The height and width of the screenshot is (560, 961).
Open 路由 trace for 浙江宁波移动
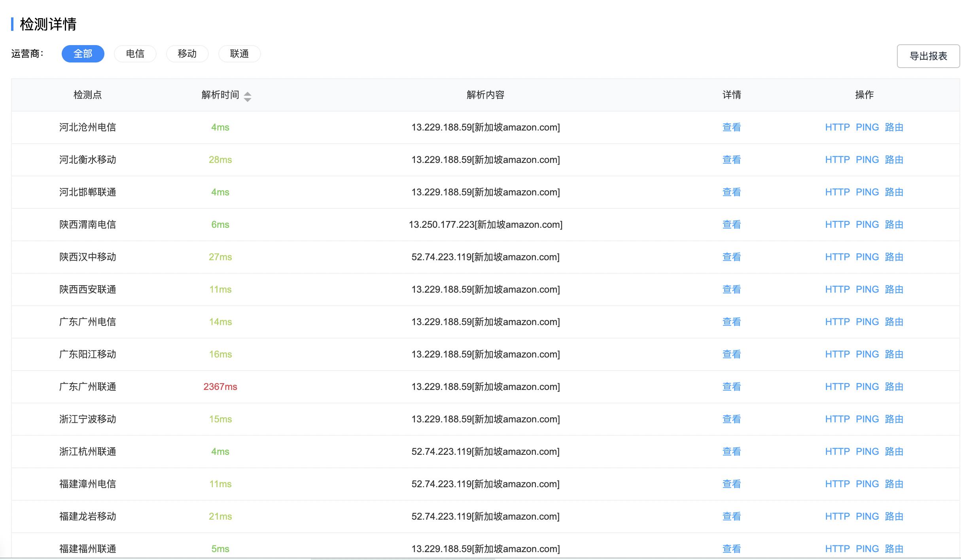tap(894, 419)
